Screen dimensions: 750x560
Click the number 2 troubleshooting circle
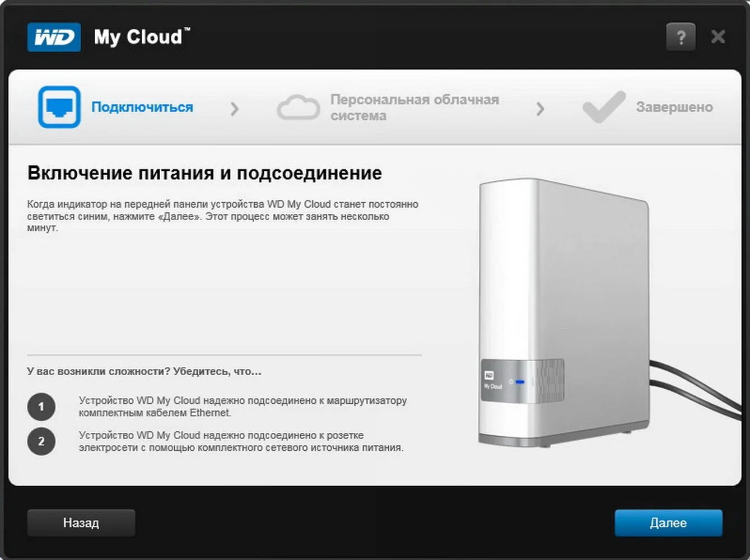point(41,441)
